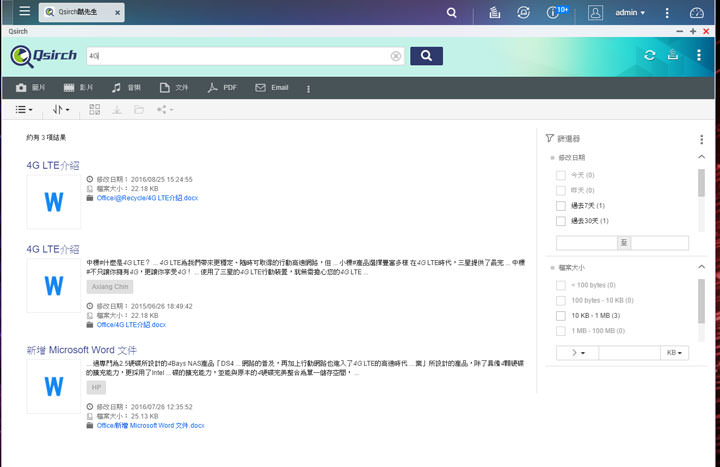
Task: Open the sort order dropdown in toolbar
Action: 61,109
